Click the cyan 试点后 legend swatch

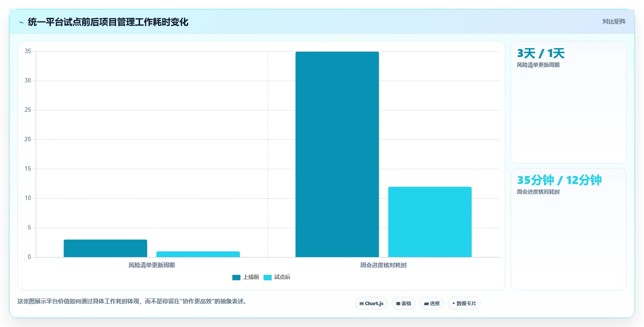(268, 278)
